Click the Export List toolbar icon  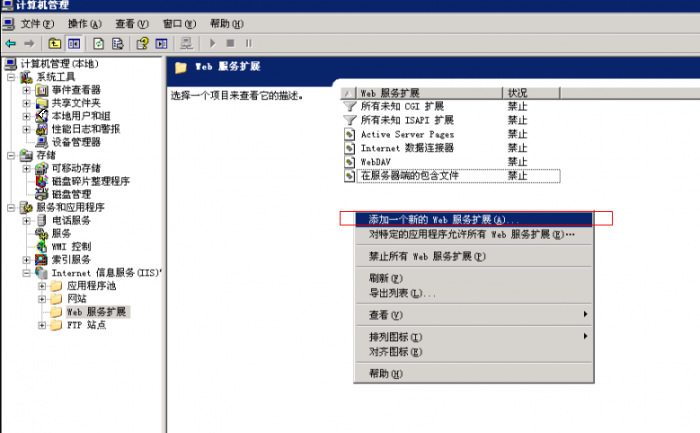click(118, 43)
